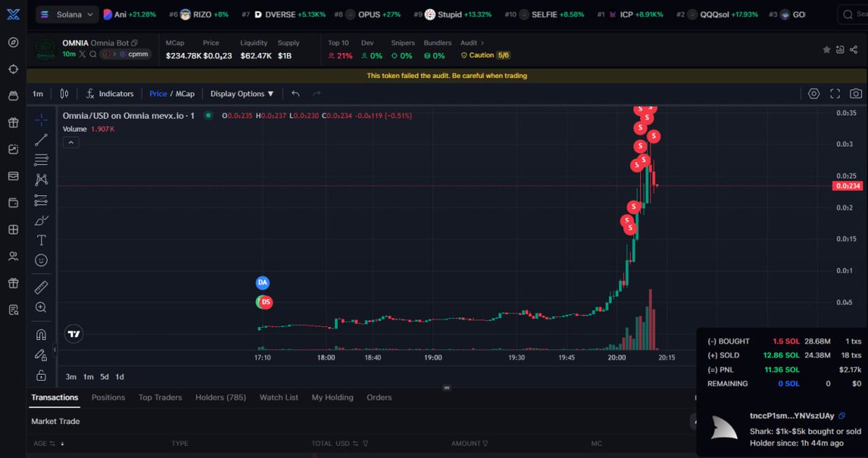Click the TradingView logo on the chart
The image size is (868, 458).
coord(73,334)
